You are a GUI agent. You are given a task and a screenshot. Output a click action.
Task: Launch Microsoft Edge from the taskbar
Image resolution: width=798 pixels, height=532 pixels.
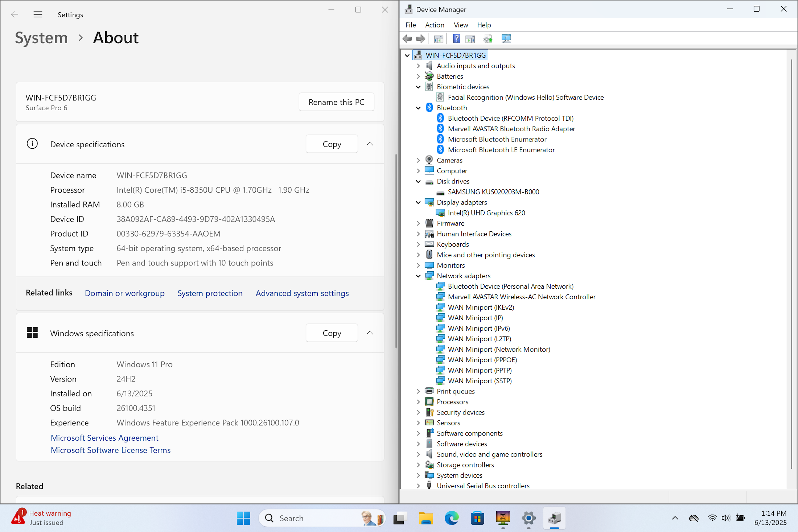pos(452,518)
